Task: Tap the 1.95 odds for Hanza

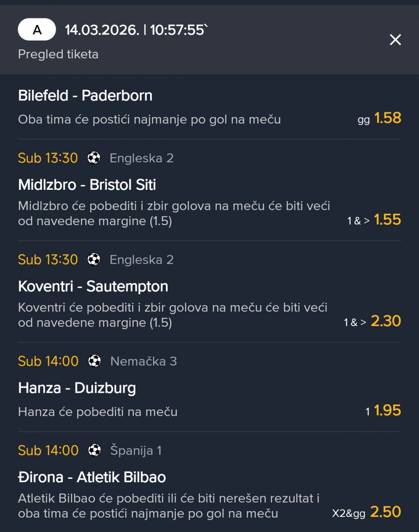Action: [x=387, y=411]
